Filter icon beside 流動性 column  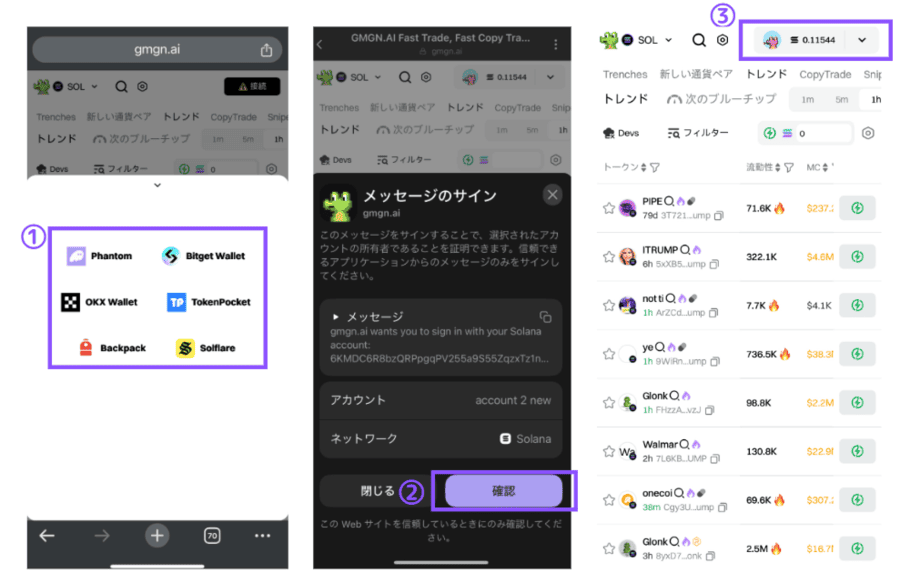pos(789,168)
